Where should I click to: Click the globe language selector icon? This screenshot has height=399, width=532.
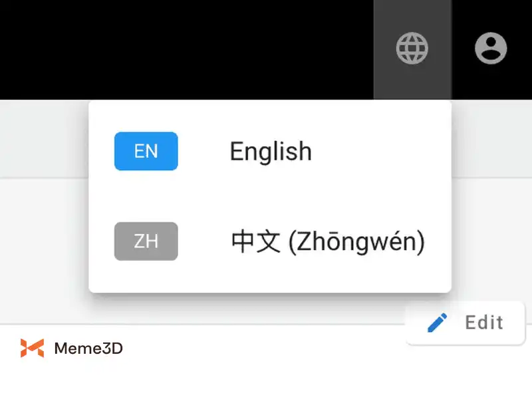coord(412,48)
